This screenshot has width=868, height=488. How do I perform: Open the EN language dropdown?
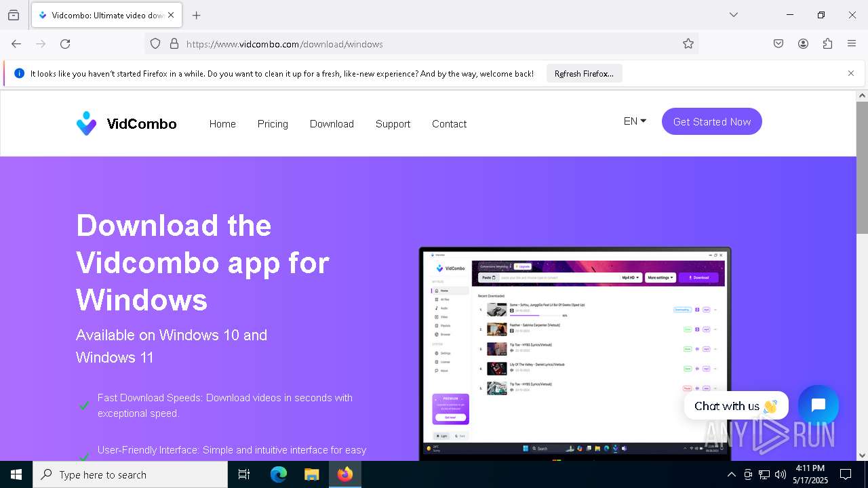click(635, 121)
